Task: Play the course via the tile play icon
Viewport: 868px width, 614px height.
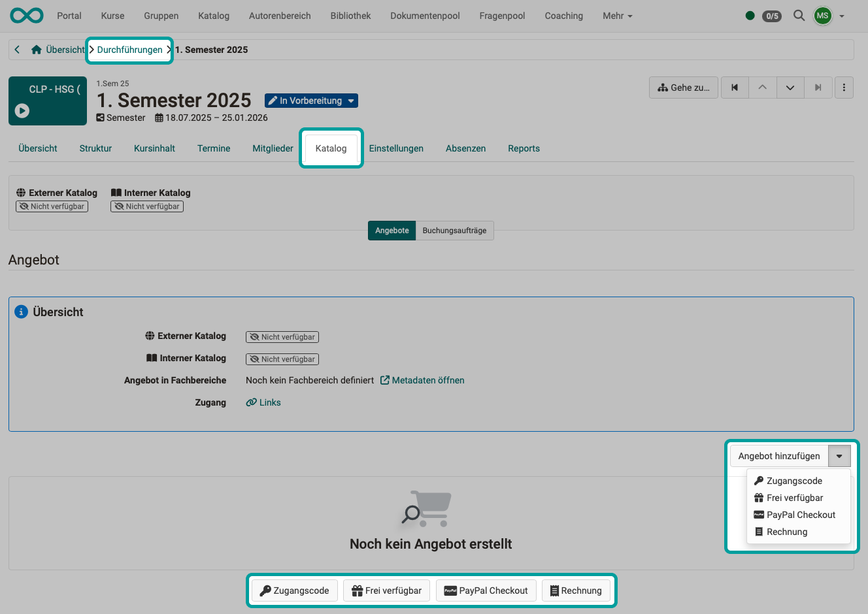Action: (22, 110)
